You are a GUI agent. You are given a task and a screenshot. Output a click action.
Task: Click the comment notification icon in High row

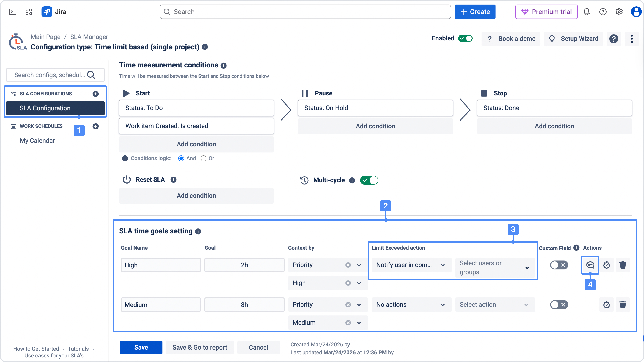[590, 265]
